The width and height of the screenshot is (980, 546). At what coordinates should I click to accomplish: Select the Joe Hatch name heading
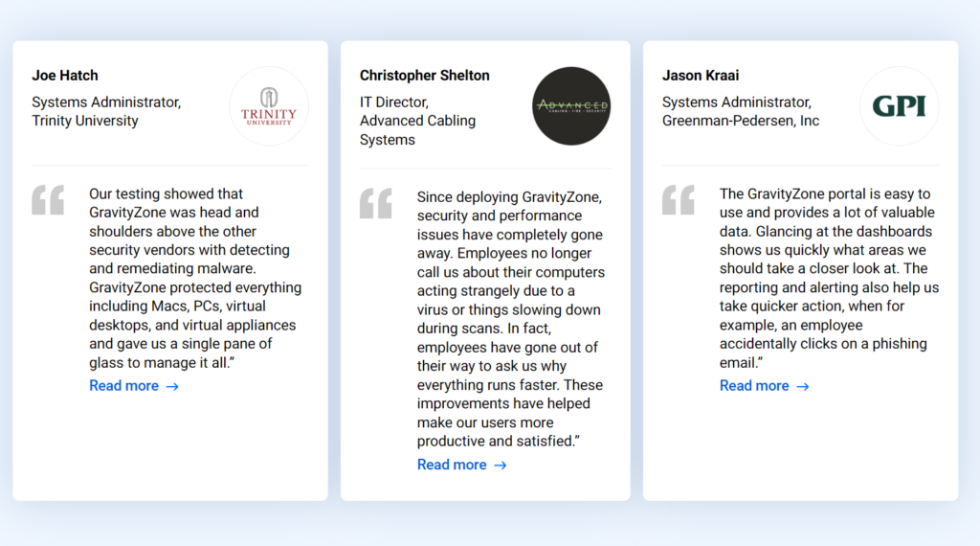[x=65, y=75]
